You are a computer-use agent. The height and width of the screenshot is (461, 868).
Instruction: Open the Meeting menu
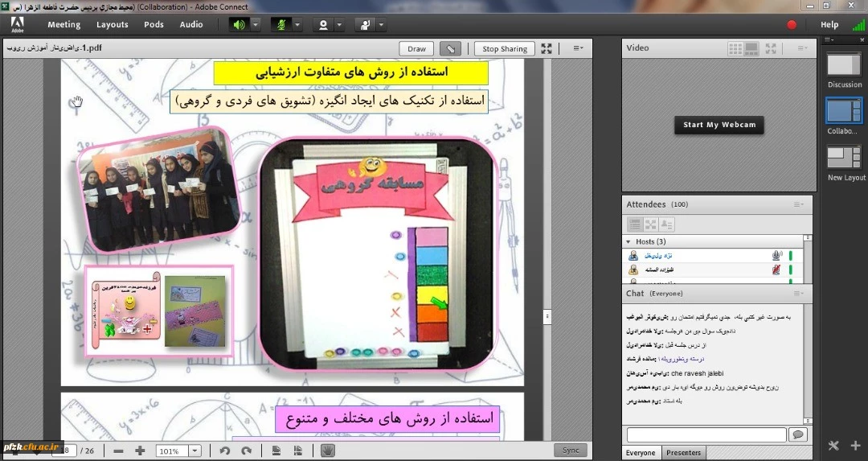pos(64,25)
